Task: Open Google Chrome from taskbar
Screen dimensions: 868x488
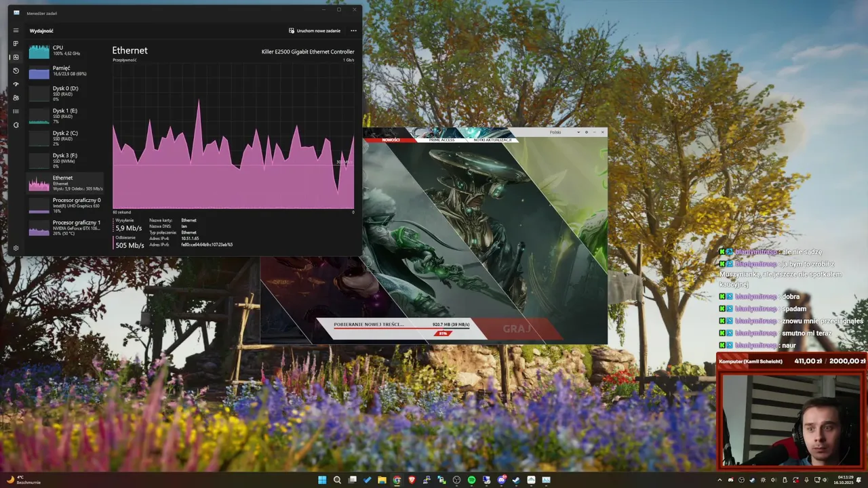Action: [x=397, y=480]
